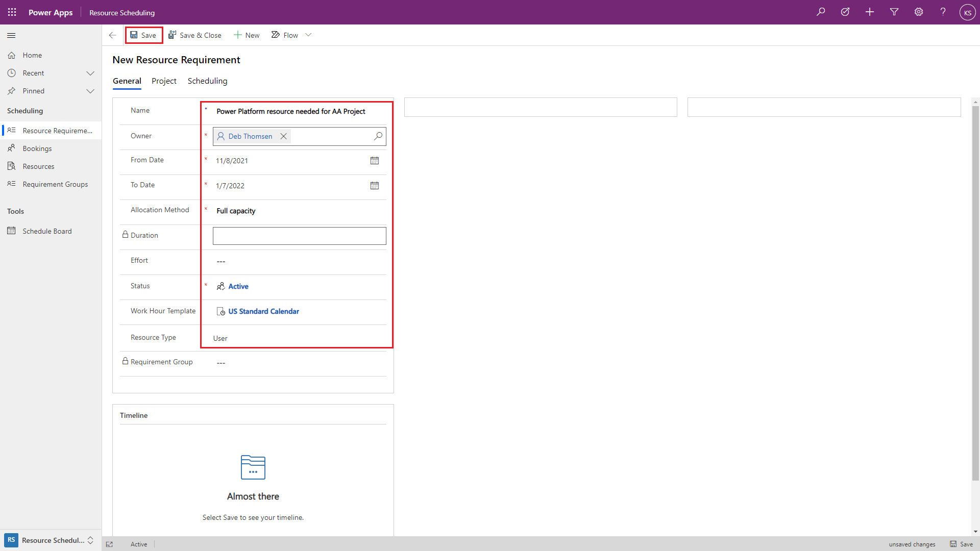Image resolution: width=980 pixels, height=551 pixels.
Task: Open Recent in the sidebar
Action: pyautogui.click(x=33, y=73)
